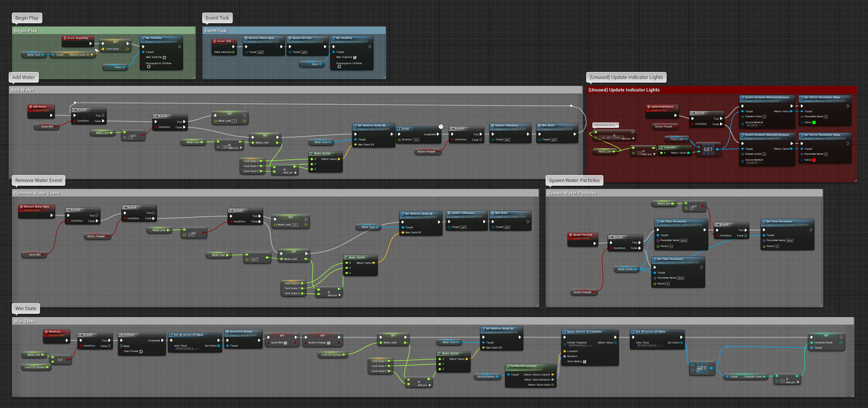Click the Remove Water Rate call icon in Event Tick
This screenshot has height=408, width=868.
click(246, 38)
